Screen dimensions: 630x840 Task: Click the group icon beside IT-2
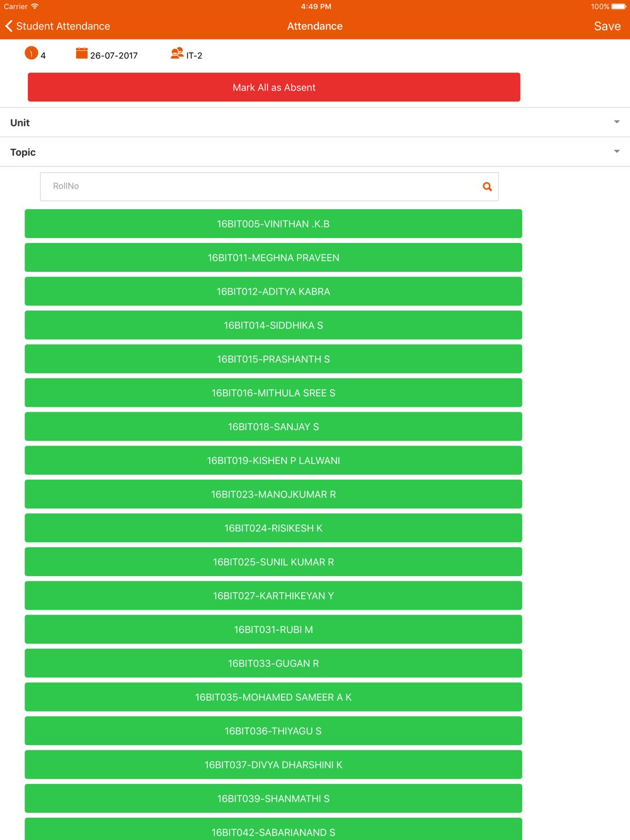(x=177, y=54)
